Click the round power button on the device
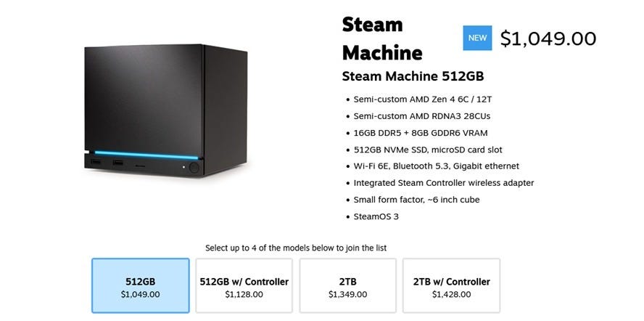The image size is (644, 321). click(194, 168)
